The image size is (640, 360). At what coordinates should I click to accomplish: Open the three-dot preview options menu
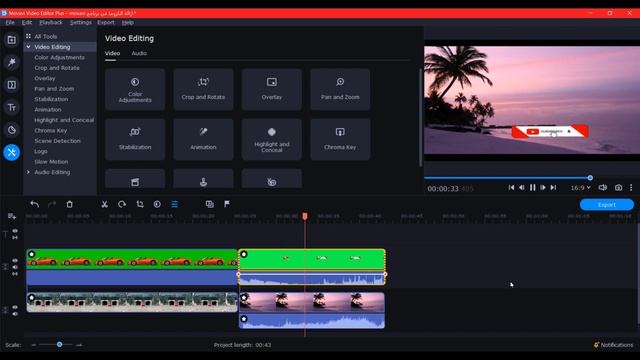631,187
